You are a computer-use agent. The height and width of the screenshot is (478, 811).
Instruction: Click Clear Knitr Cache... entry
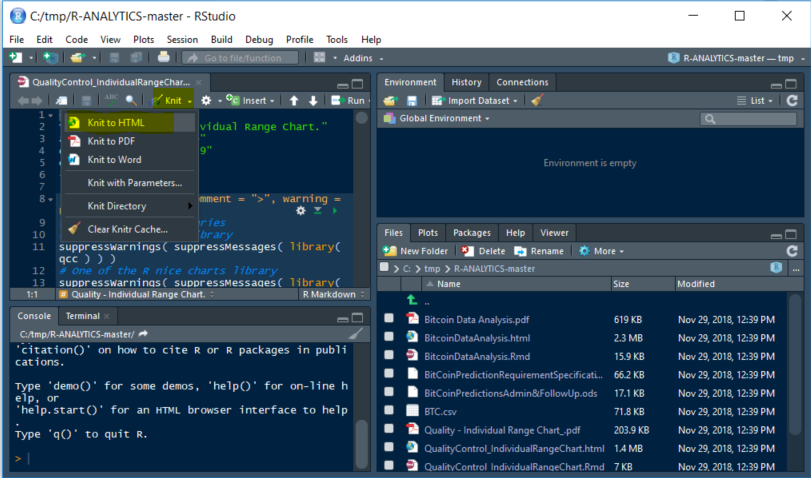(129, 229)
